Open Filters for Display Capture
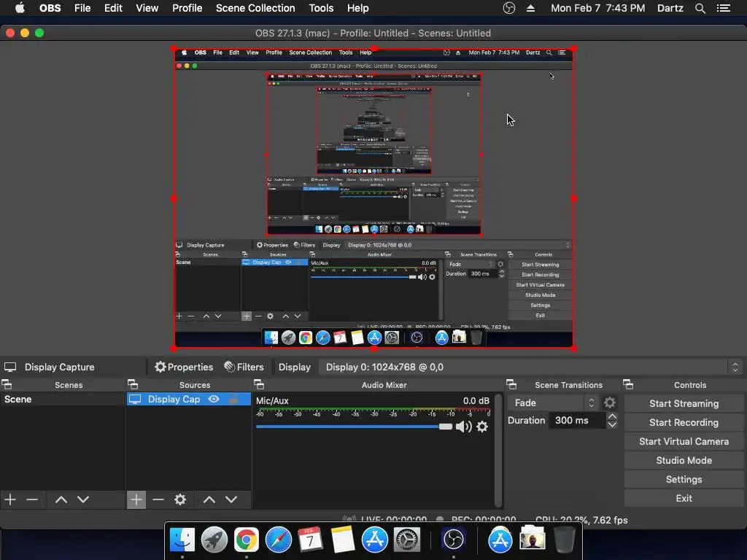 click(244, 367)
